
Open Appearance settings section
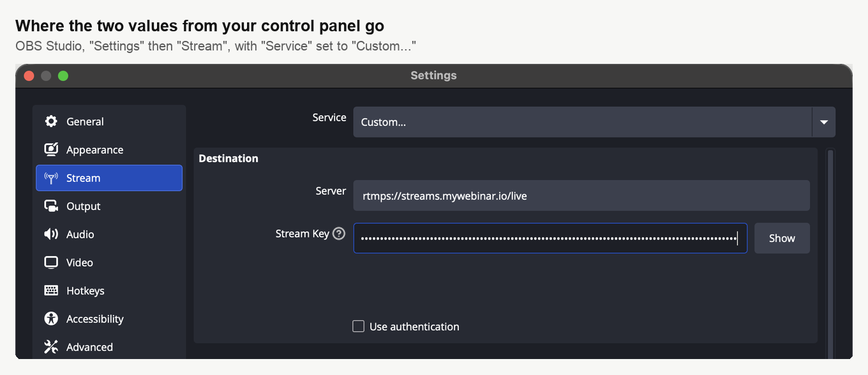[x=109, y=149]
